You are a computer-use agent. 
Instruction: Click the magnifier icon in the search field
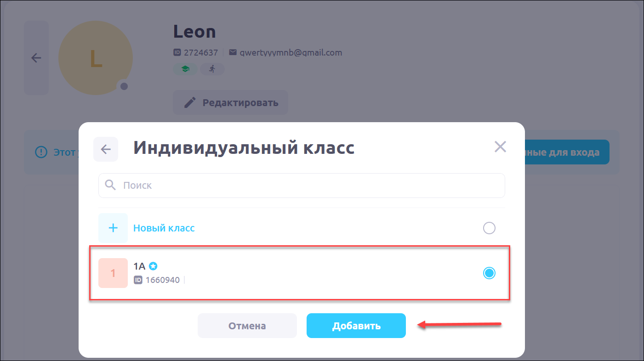110,185
